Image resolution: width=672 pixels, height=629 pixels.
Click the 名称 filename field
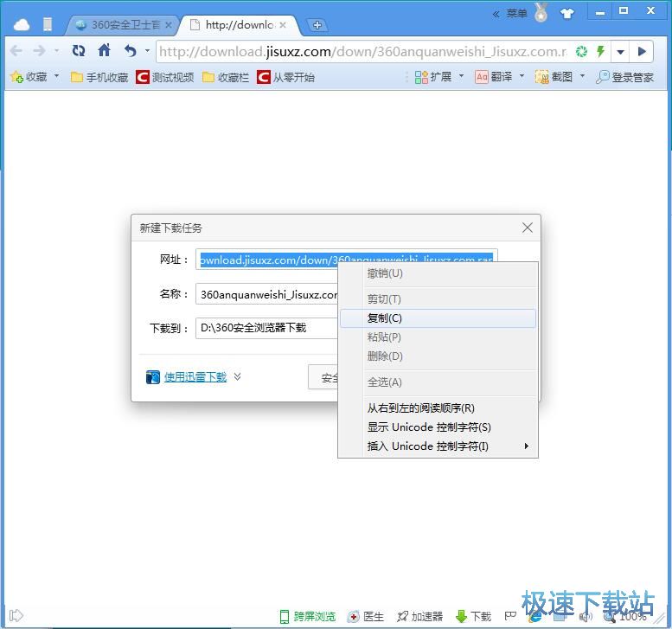(266, 294)
